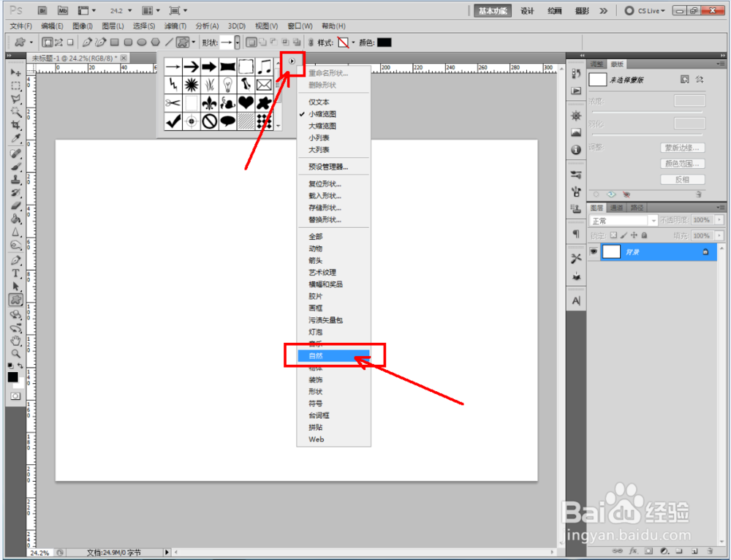The width and height of the screenshot is (731, 560).
Task: Toggle link style to layer chain icon
Action: [x=311, y=42]
